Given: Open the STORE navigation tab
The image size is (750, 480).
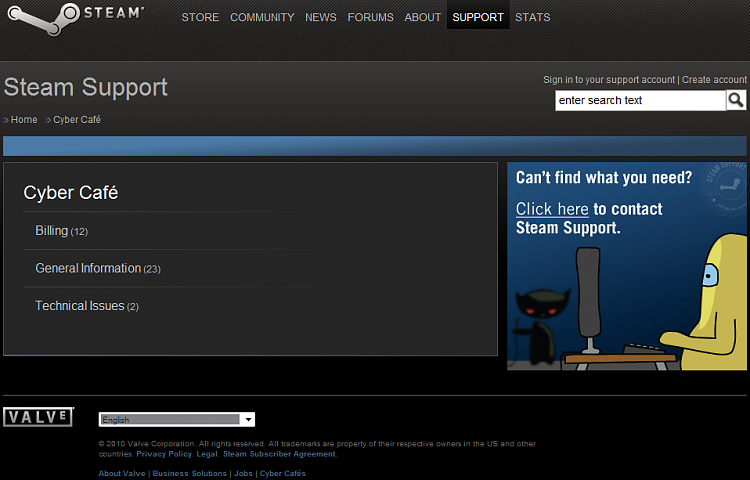Looking at the screenshot, I should tap(200, 17).
